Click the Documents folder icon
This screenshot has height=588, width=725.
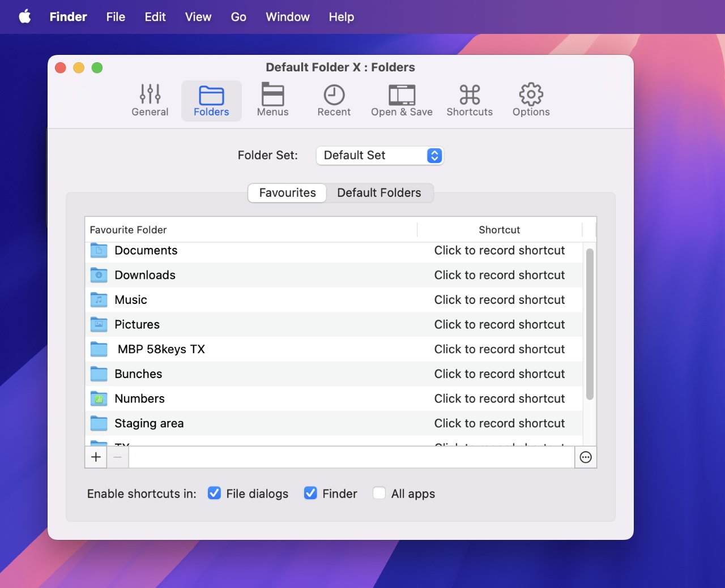coord(99,250)
